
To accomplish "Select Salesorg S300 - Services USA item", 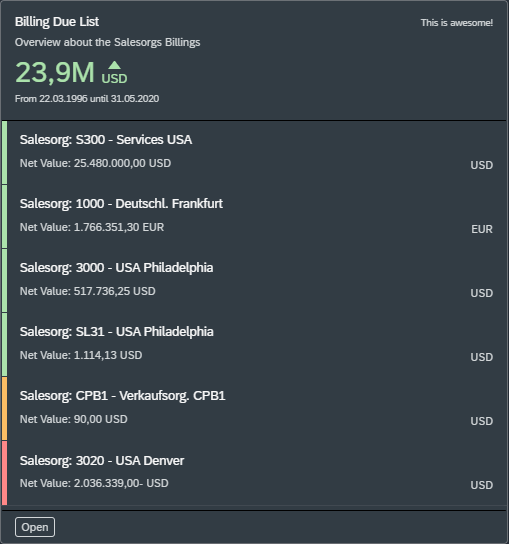I will (254, 153).
